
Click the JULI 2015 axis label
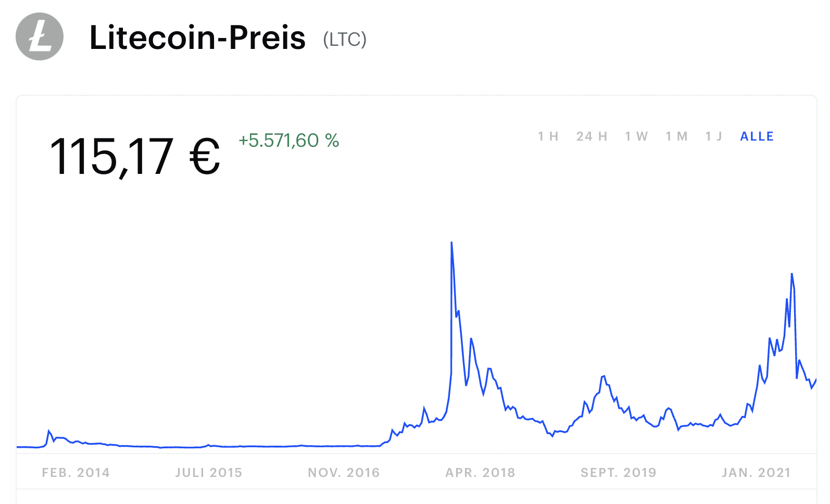coord(209,473)
